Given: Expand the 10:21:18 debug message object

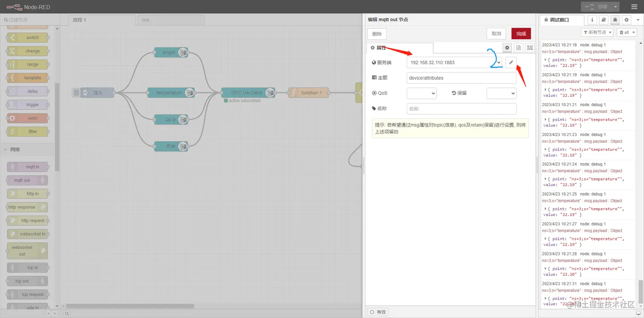Looking at the screenshot, I should (546, 60).
